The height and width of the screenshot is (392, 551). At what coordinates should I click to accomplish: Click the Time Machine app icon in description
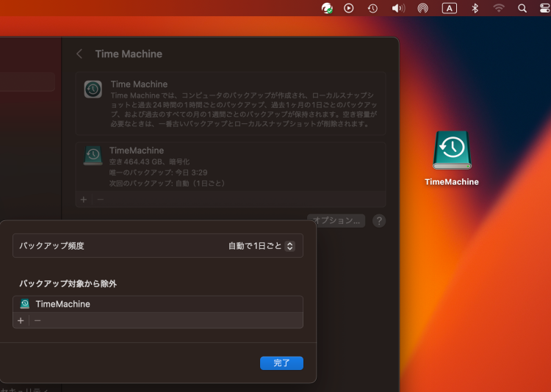(x=93, y=90)
